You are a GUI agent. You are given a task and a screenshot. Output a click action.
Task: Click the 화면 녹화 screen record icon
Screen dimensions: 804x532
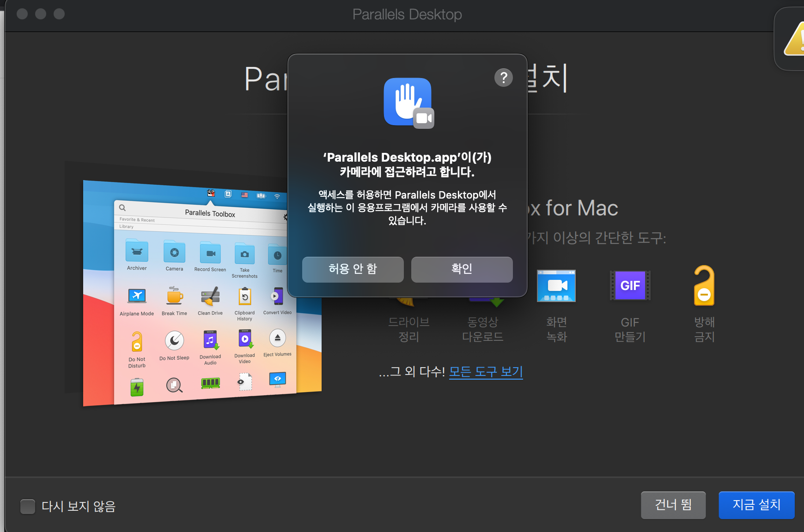tap(556, 286)
